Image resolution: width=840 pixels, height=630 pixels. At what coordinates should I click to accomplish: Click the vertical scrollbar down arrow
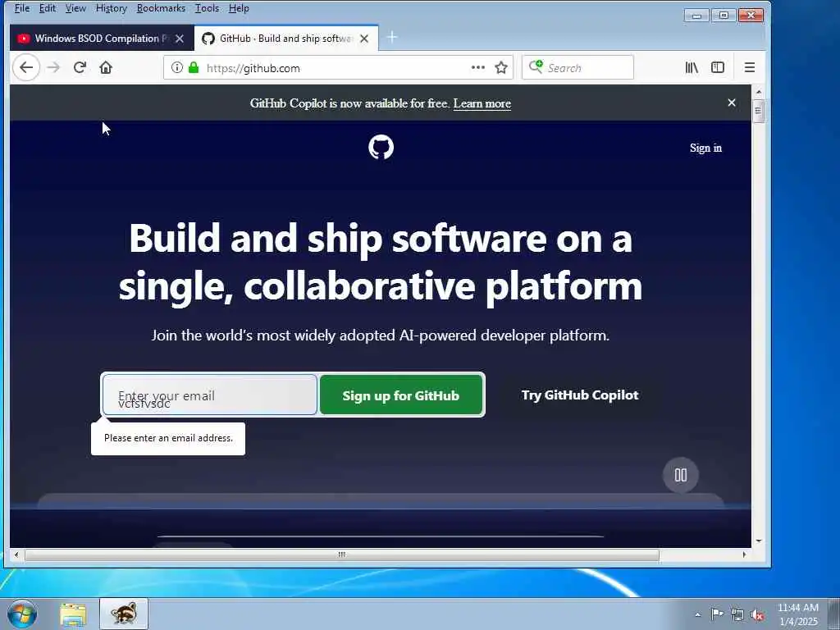pyautogui.click(x=759, y=541)
